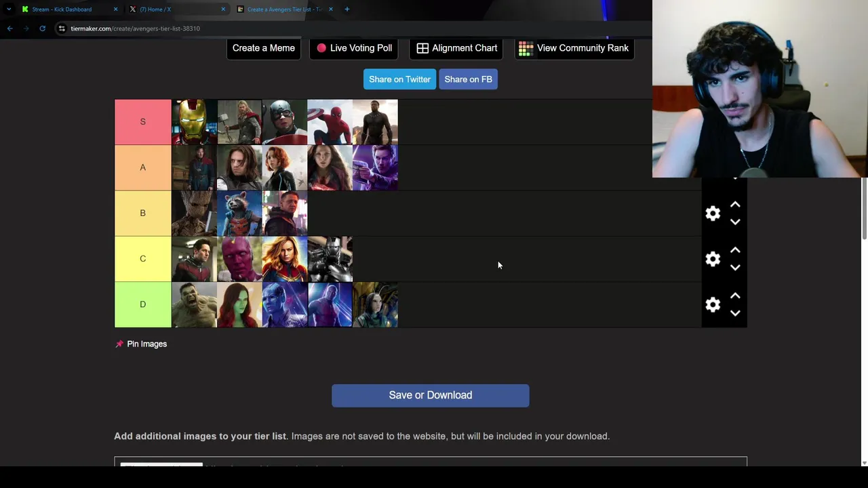Go back with browser back arrow
The image size is (868, 488).
(x=9, y=28)
